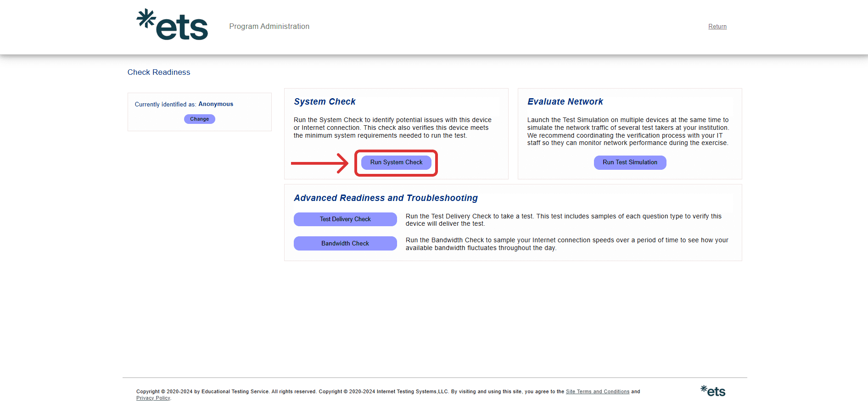
Task: Click the Program Administration header text
Action: click(x=269, y=27)
